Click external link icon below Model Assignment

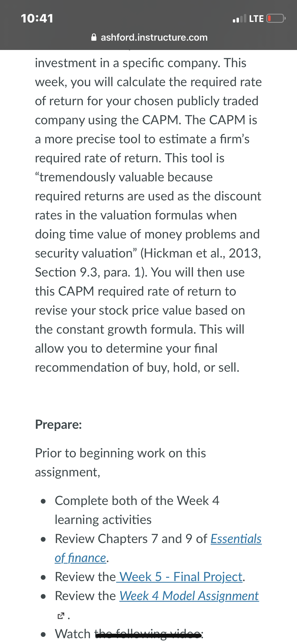pyautogui.click(x=61, y=616)
